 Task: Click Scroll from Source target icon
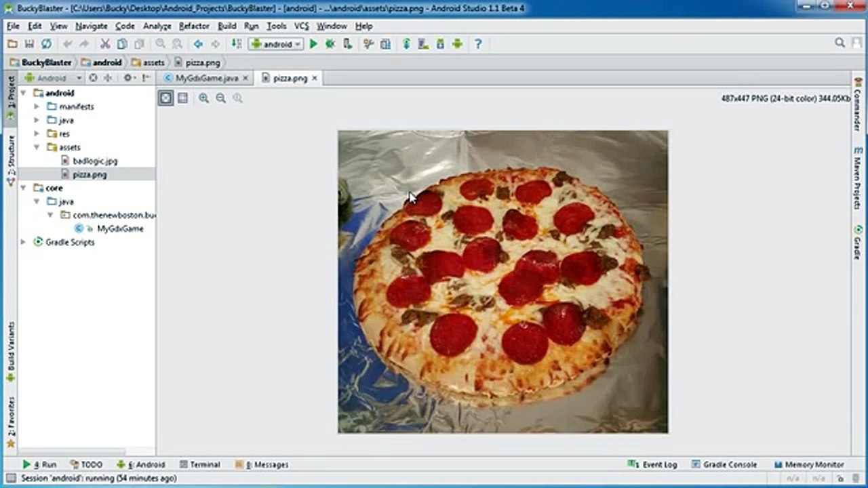coord(94,78)
